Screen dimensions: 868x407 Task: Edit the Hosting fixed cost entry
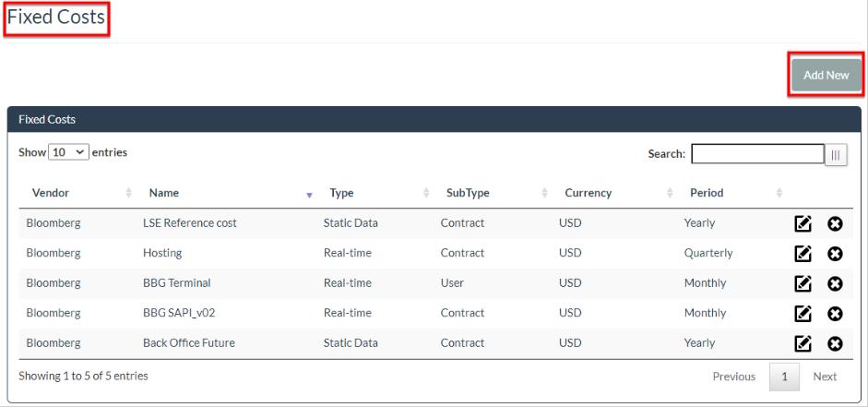click(803, 254)
